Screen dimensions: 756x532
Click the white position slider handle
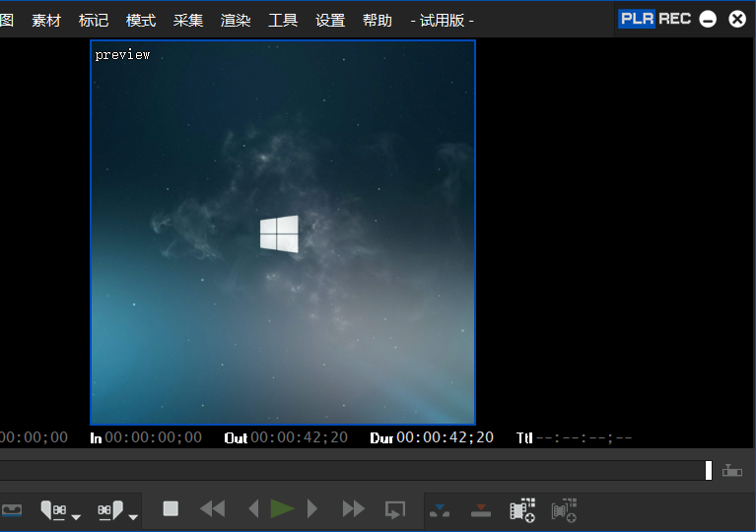point(709,470)
